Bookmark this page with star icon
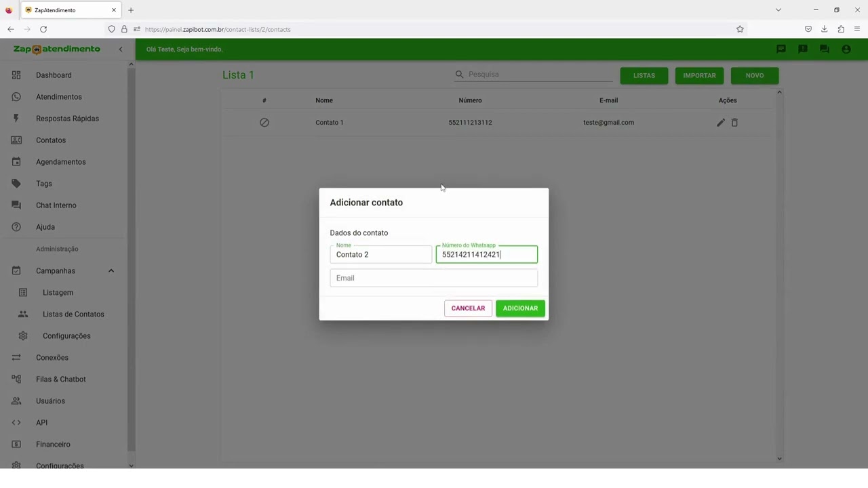Image resolution: width=868 pixels, height=488 pixels. point(740,29)
